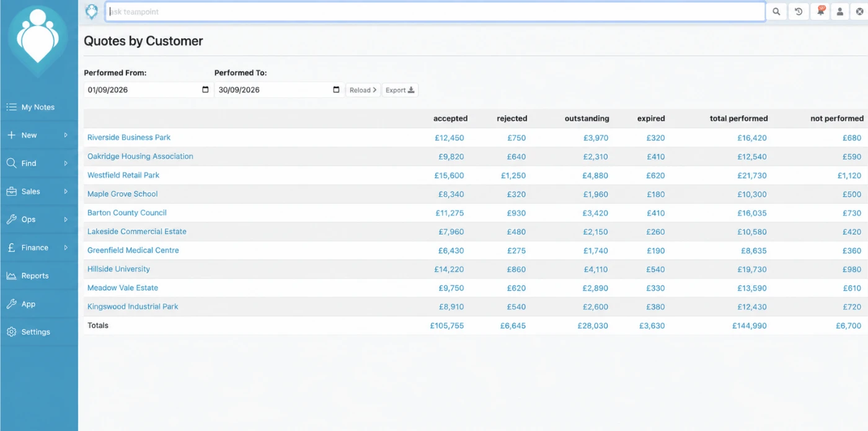The height and width of the screenshot is (431, 868).
Task: Click the My Notes list icon
Action: [x=11, y=107]
